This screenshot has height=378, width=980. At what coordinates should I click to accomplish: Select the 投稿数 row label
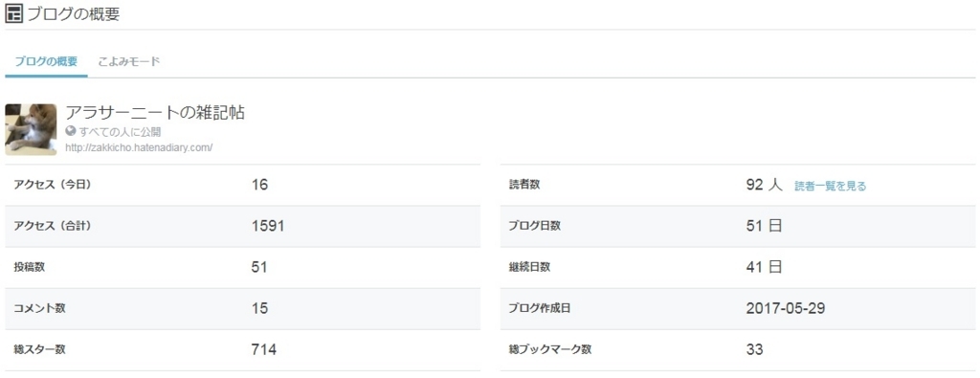(x=30, y=267)
